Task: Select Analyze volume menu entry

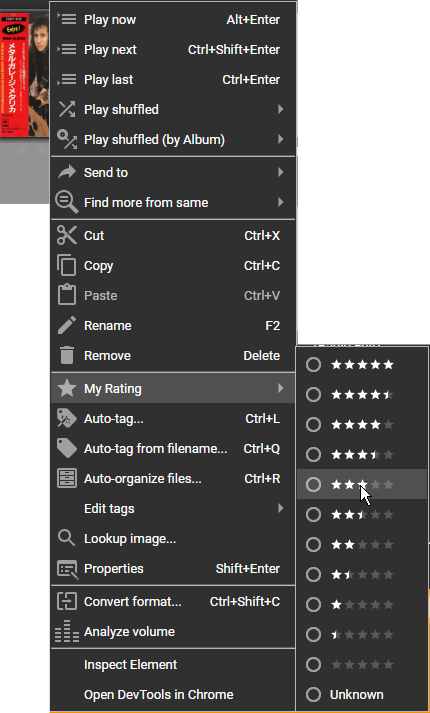Action: pos(173,632)
